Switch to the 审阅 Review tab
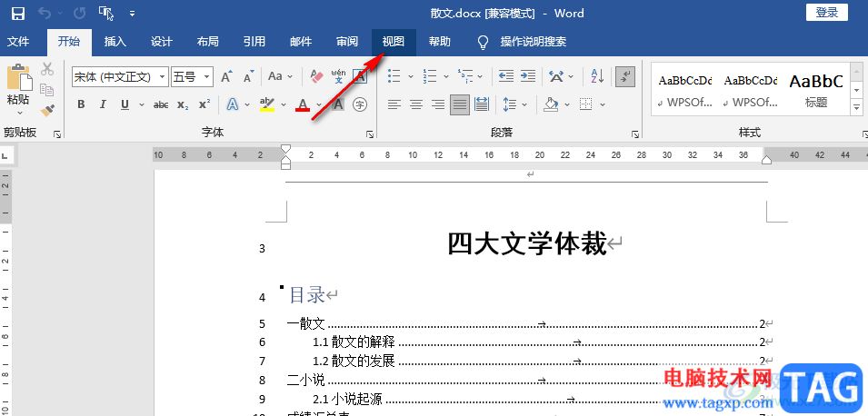Screen dimensions: 868x416 point(347,42)
